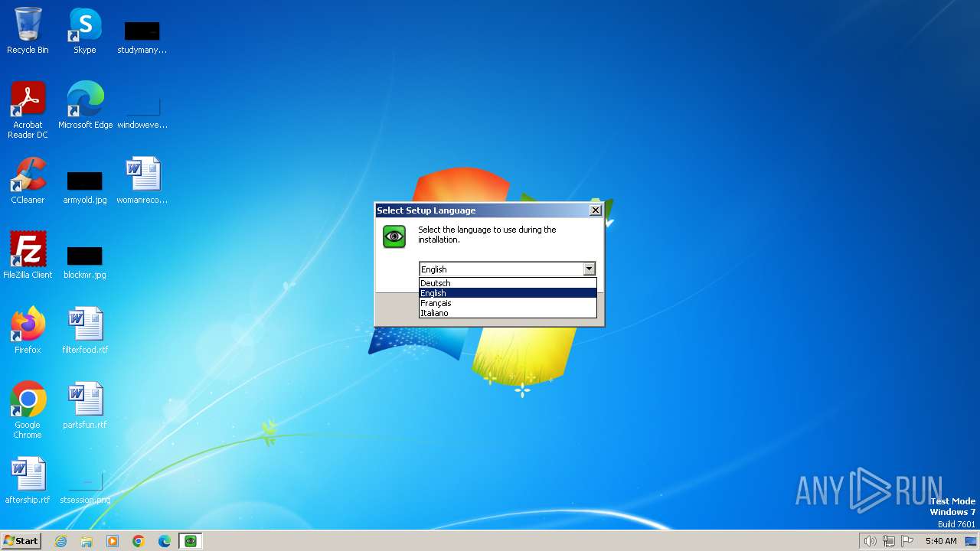The image size is (980, 551).
Task: Select the Skype desktop shortcut
Action: [x=85, y=31]
